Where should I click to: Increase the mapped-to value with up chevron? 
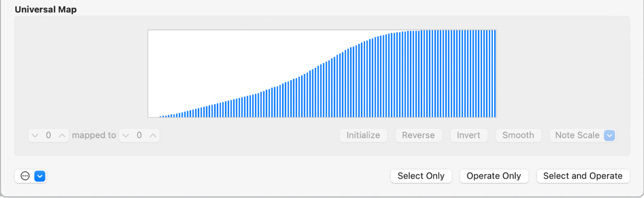point(152,136)
